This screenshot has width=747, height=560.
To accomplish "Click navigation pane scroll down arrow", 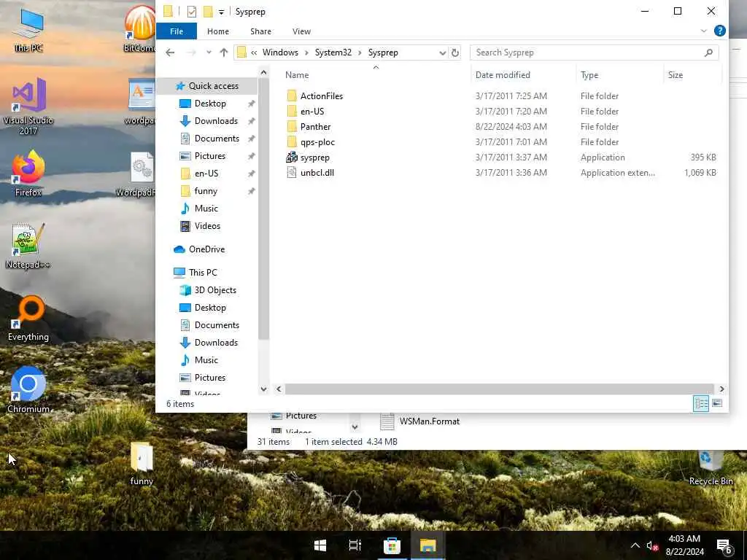I will tap(263, 389).
